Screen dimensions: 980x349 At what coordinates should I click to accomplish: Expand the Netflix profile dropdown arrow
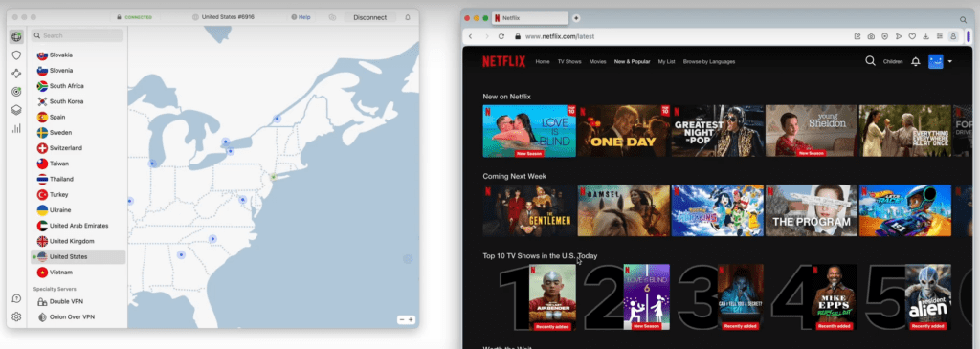950,62
